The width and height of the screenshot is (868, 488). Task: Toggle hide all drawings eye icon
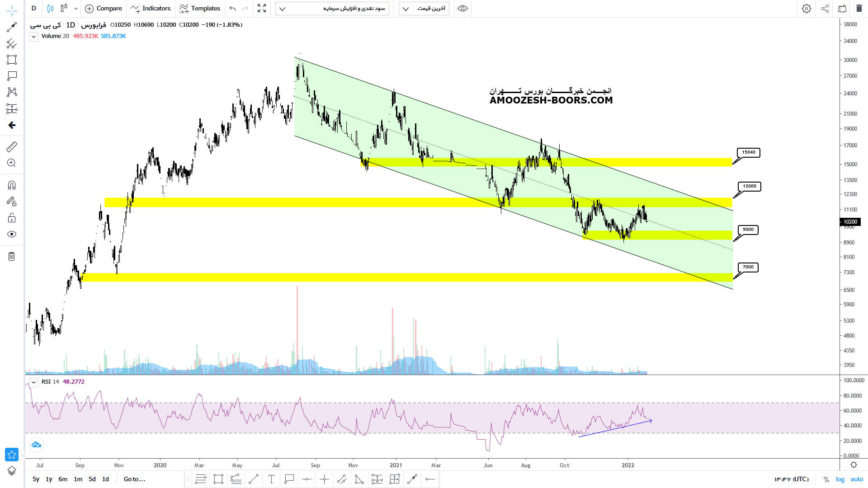[x=12, y=234]
